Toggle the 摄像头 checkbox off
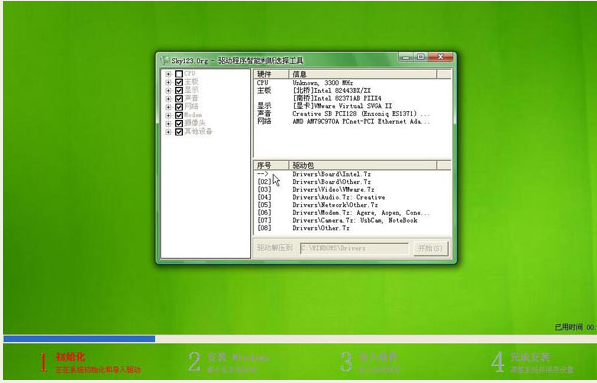Image resolution: width=597 pixels, height=383 pixels. pos(179,123)
